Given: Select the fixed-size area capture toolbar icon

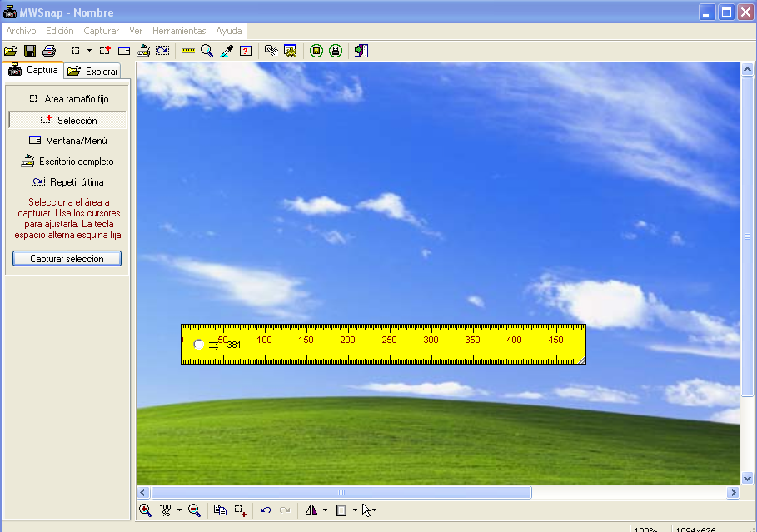Looking at the screenshot, I should tap(76, 51).
